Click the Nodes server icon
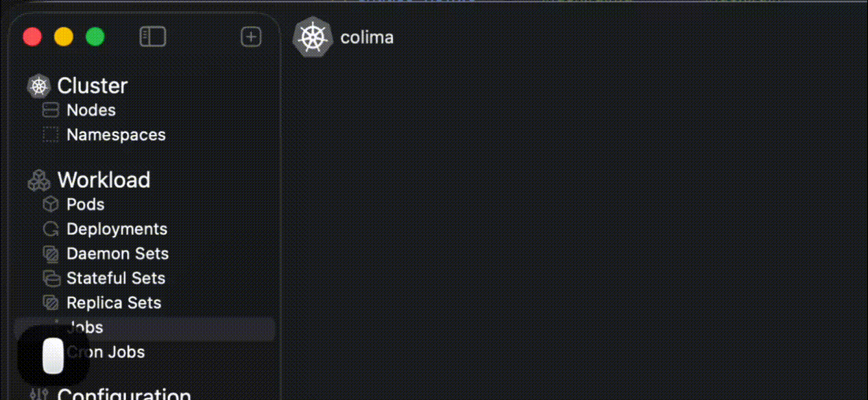The width and height of the screenshot is (868, 400). pos(51,110)
